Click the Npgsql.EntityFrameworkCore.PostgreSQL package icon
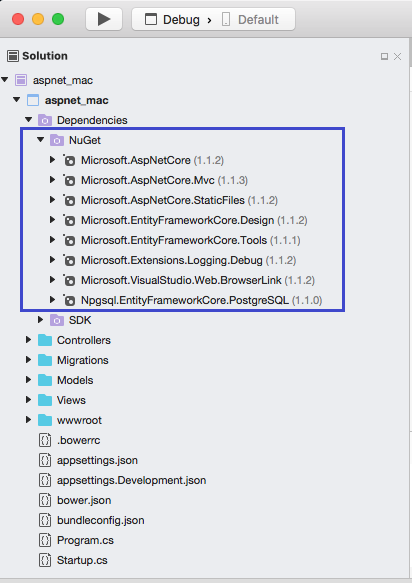Image resolution: width=412 pixels, height=583 pixels. pyautogui.click(x=69, y=300)
